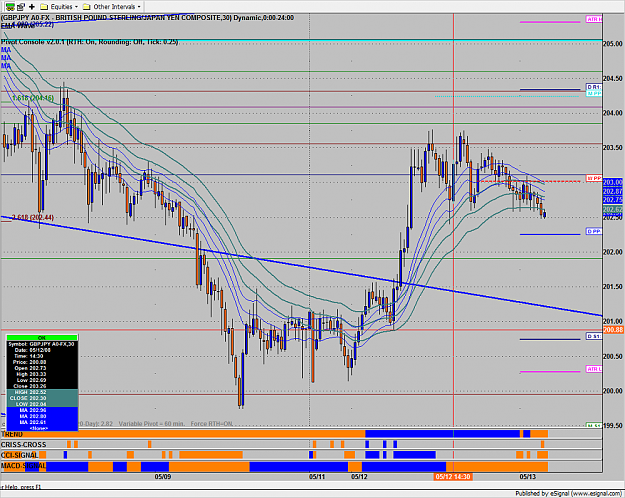Image resolution: width=625 pixels, height=498 pixels.
Task: Open the Other Intervals dropdown
Action: click(112, 6)
